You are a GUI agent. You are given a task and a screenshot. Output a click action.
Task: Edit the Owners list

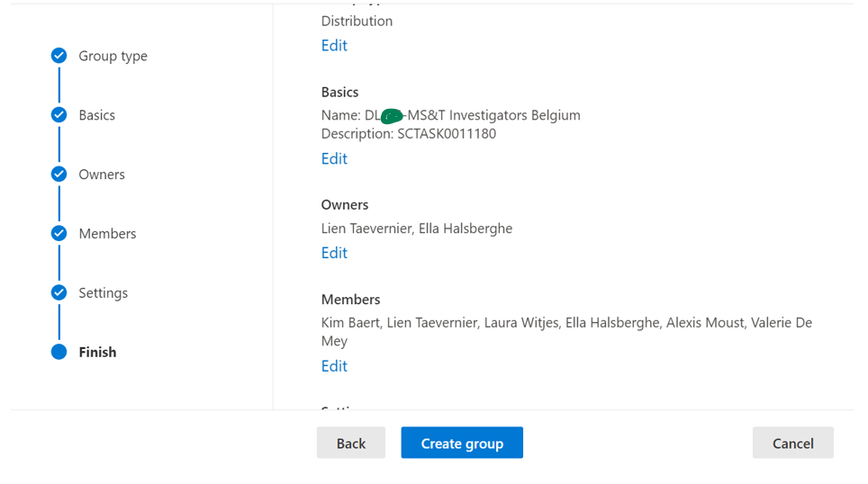[334, 254]
